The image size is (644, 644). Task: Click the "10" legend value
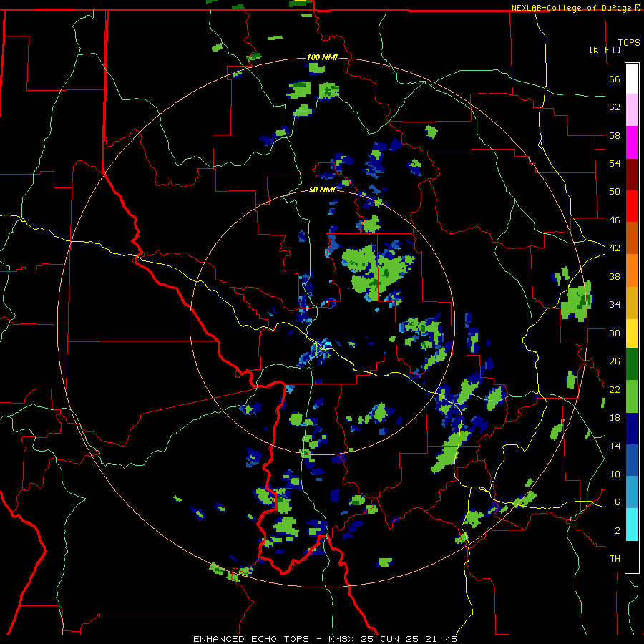coord(615,474)
